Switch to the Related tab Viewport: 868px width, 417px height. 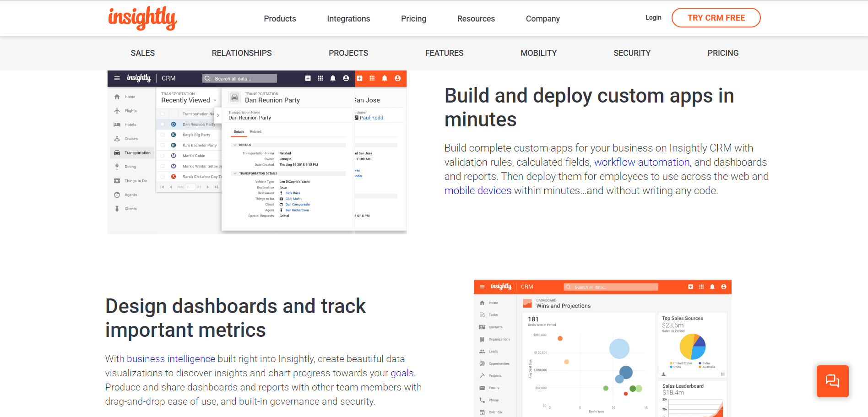(255, 132)
